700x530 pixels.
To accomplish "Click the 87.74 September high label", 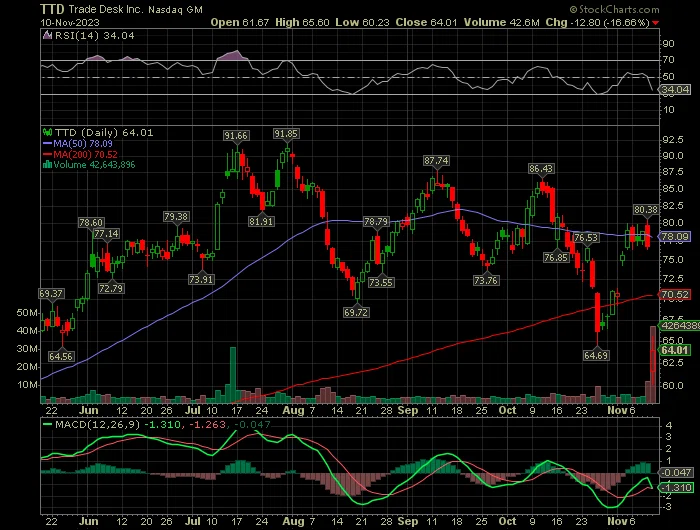I will pos(436,160).
